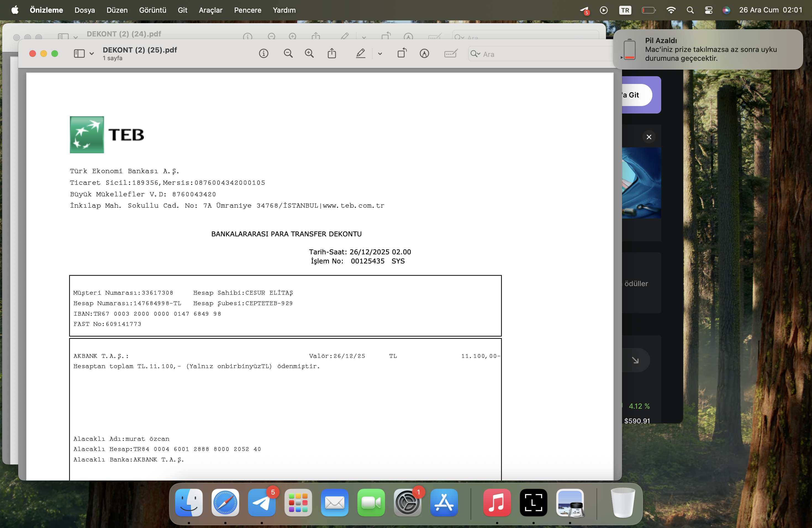Open the Wi-Fi menu bar icon
Viewport: 812px width, 528px height.
pyautogui.click(x=671, y=10)
